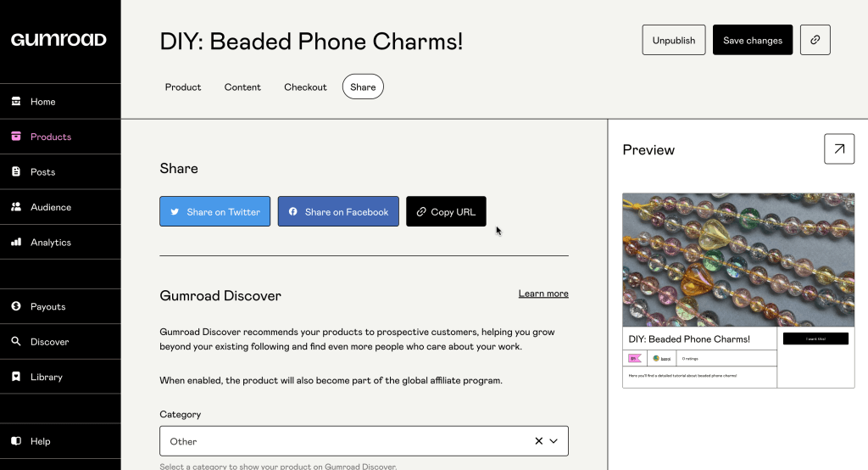Go to the Checkout tab

[x=305, y=87]
